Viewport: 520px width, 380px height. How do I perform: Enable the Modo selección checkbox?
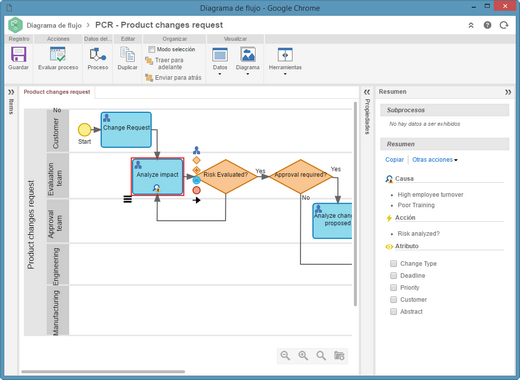[x=152, y=49]
